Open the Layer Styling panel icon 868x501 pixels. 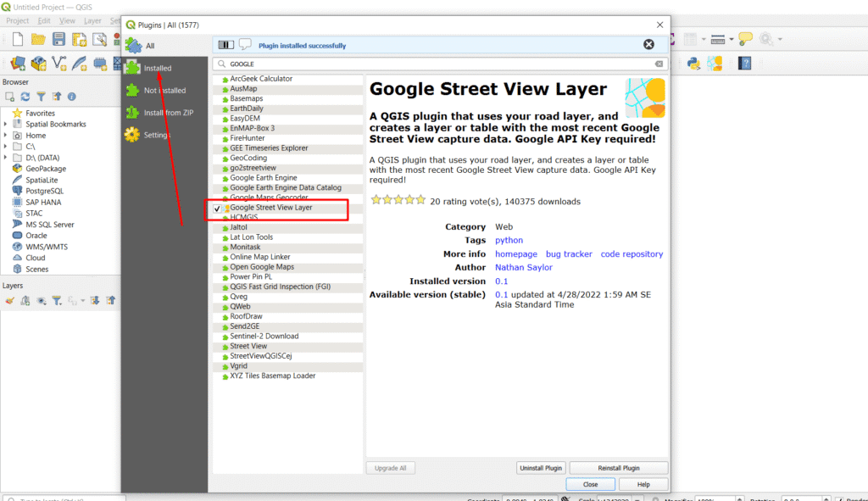point(9,301)
